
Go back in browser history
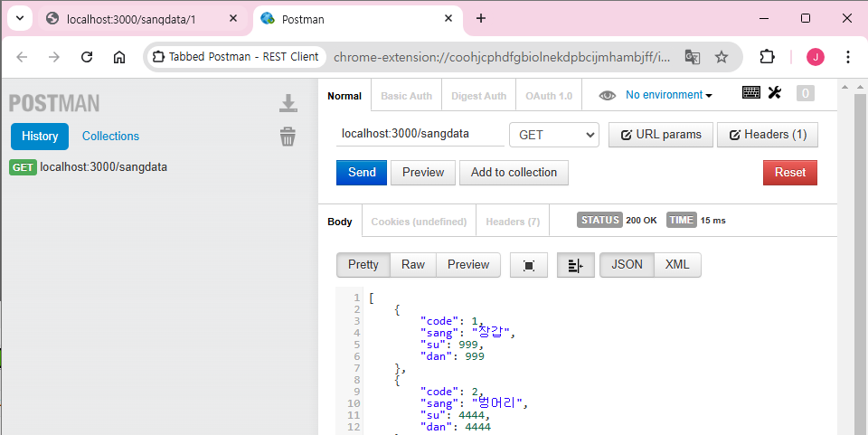pos(22,56)
